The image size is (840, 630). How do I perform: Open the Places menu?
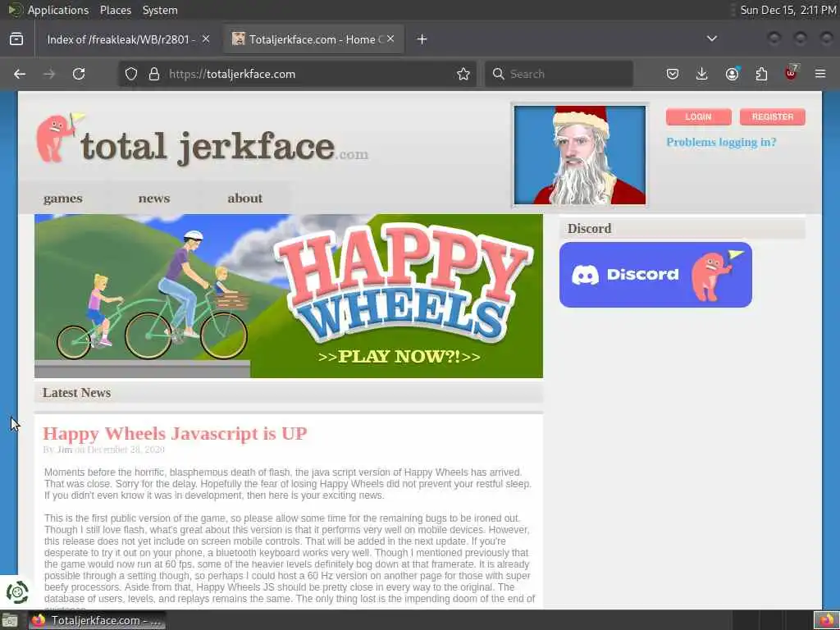[115, 10]
